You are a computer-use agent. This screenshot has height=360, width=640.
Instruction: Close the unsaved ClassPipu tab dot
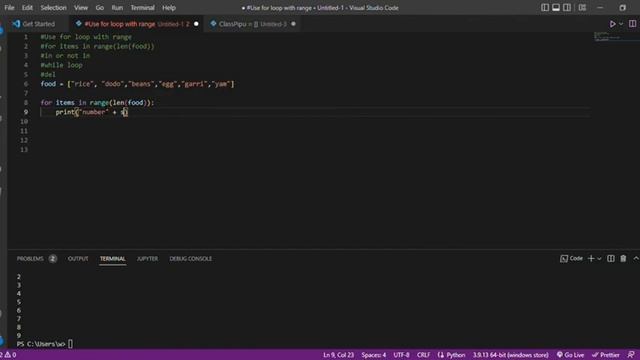tap(293, 24)
